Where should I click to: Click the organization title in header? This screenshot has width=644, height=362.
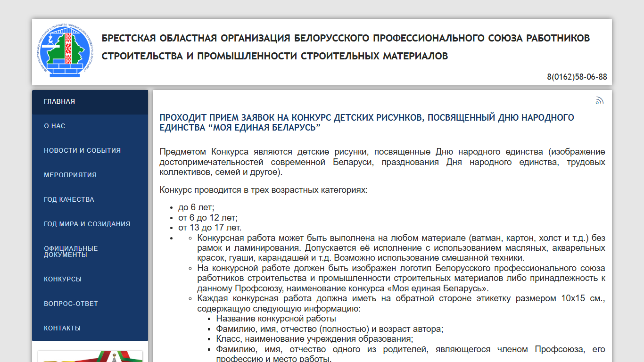click(x=346, y=47)
